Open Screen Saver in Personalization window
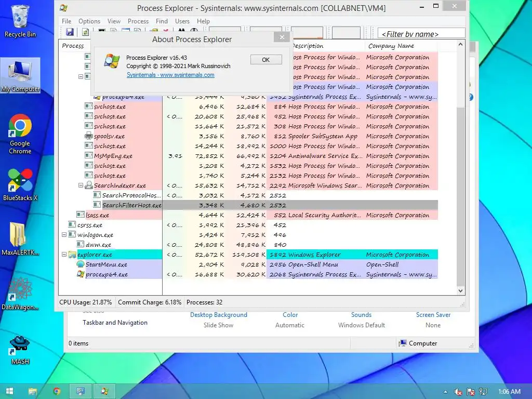The width and height of the screenshot is (532, 399). [x=433, y=315]
